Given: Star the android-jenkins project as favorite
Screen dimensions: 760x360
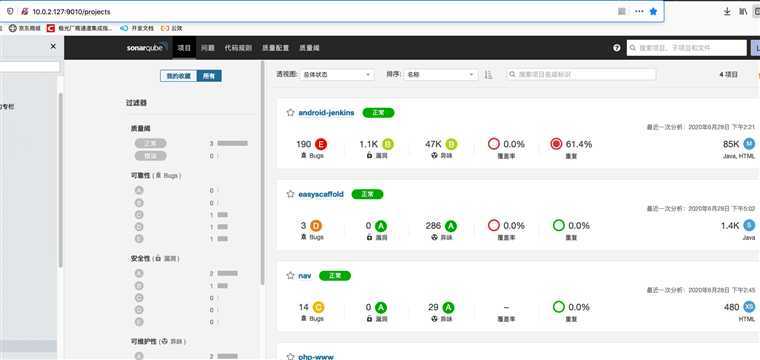Looking at the screenshot, I should coord(290,112).
